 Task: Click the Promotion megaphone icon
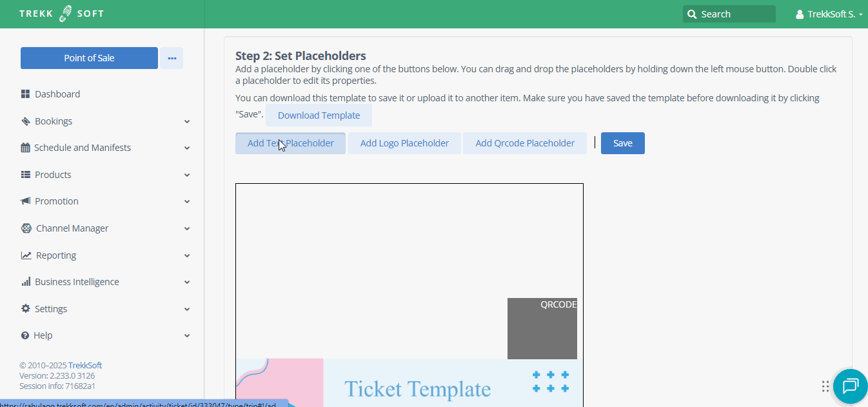25,201
